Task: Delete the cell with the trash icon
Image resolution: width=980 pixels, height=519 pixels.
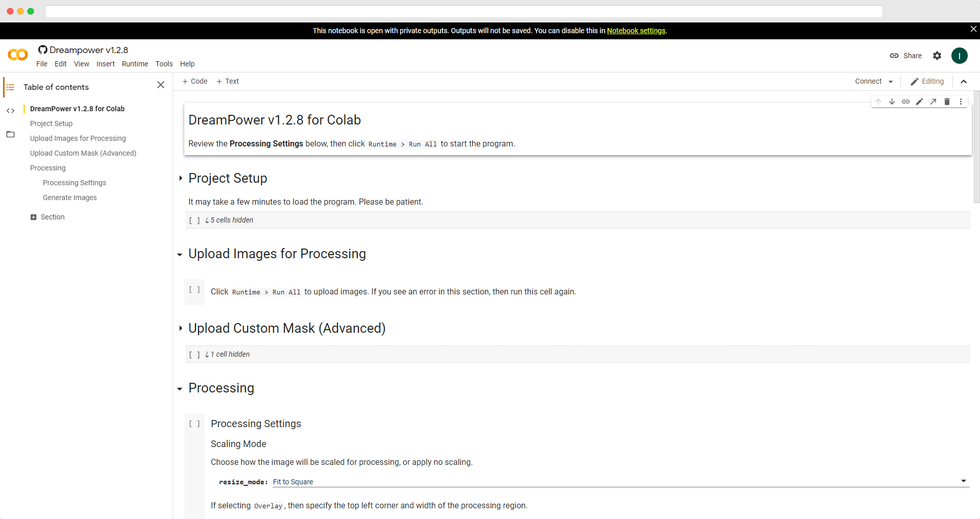Action: (947, 102)
